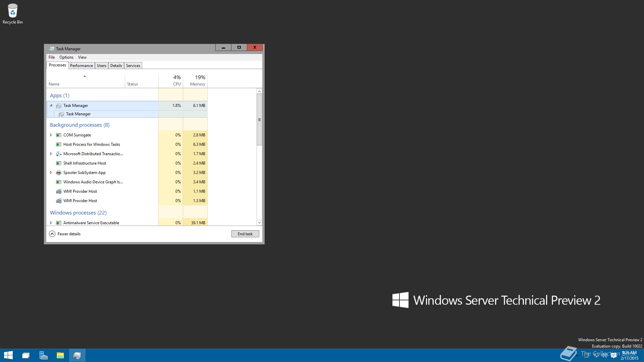Open the Options menu
Viewport: 644px width, 362px height.
pyautogui.click(x=66, y=57)
